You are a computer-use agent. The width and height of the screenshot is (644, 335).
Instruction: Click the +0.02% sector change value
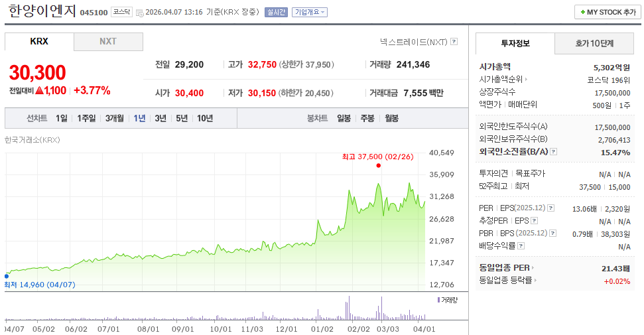click(617, 281)
